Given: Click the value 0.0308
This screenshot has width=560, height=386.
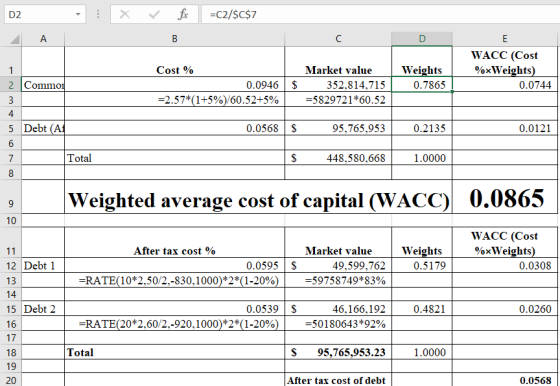Looking at the screenshot, I should (535, 266).
